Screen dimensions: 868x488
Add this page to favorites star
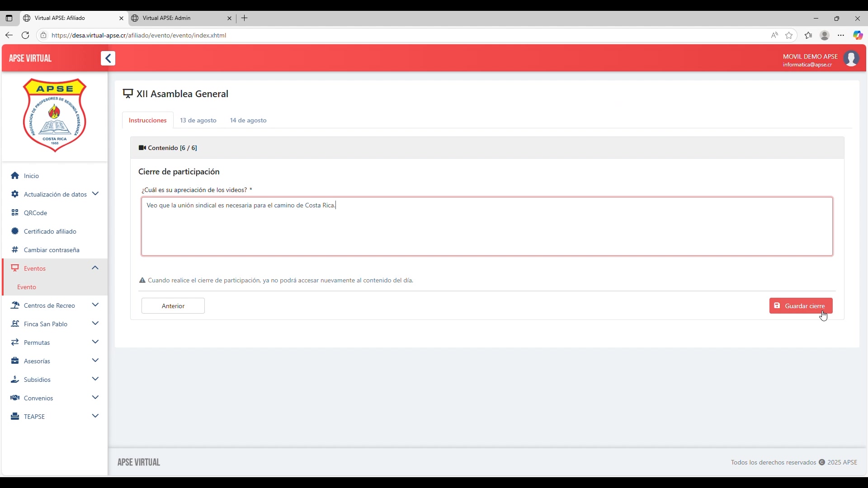789,35
